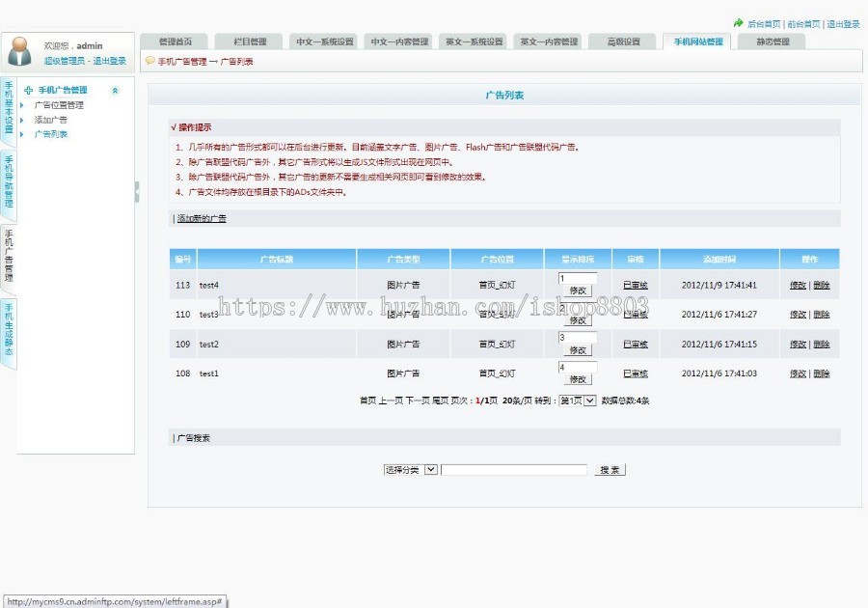
Task: Click 删除 for the test4 ad row
Action: coord(822,285)
